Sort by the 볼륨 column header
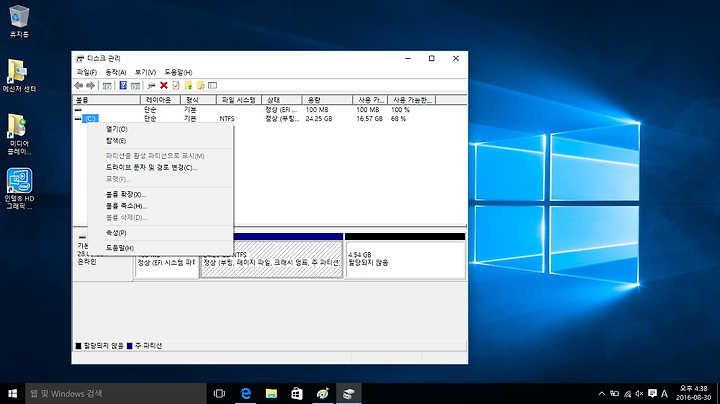 point(107,100)
